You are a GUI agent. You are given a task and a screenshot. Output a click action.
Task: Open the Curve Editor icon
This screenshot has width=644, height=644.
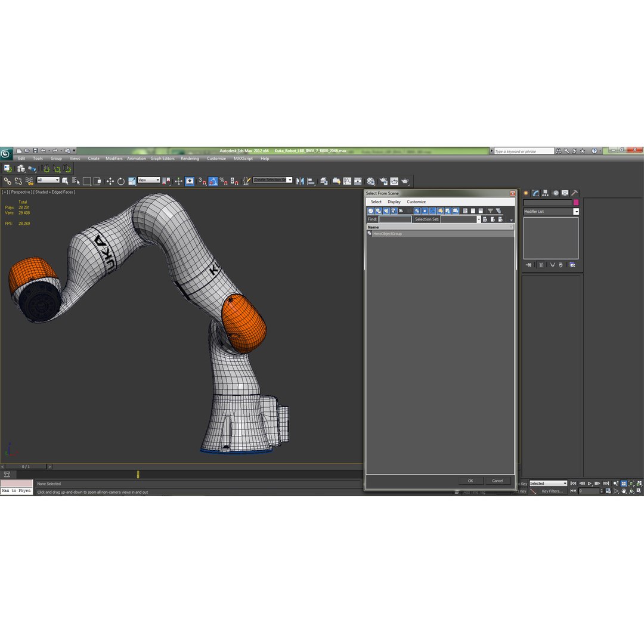tap(347, 181)
